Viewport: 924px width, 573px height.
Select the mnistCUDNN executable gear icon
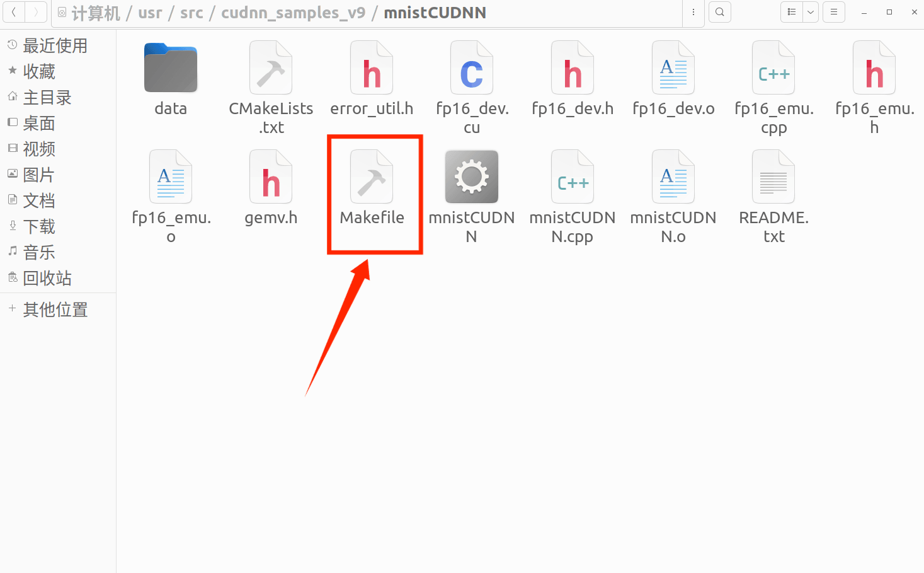[472, 177]
